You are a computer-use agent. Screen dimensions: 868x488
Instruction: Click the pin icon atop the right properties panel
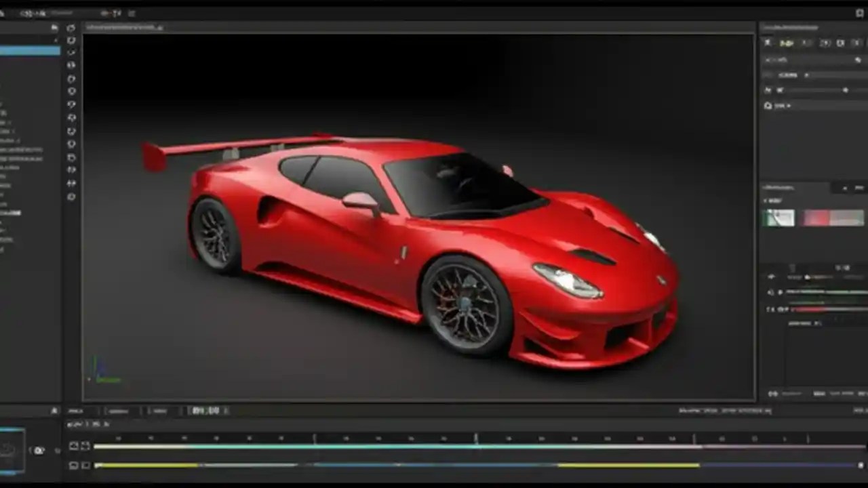(768, 43)
